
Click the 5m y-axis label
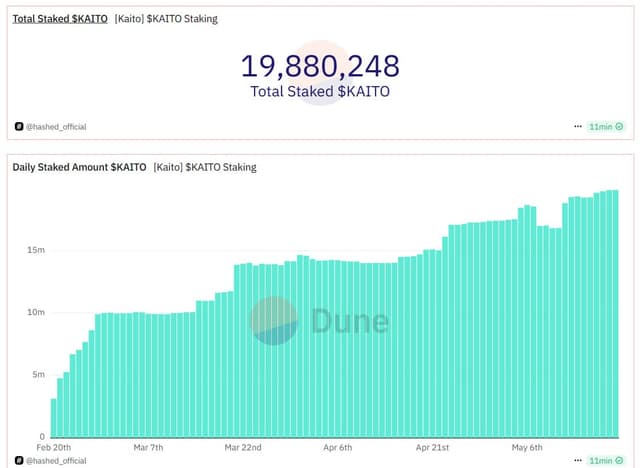pyautogui.click(x=39, y=375)
